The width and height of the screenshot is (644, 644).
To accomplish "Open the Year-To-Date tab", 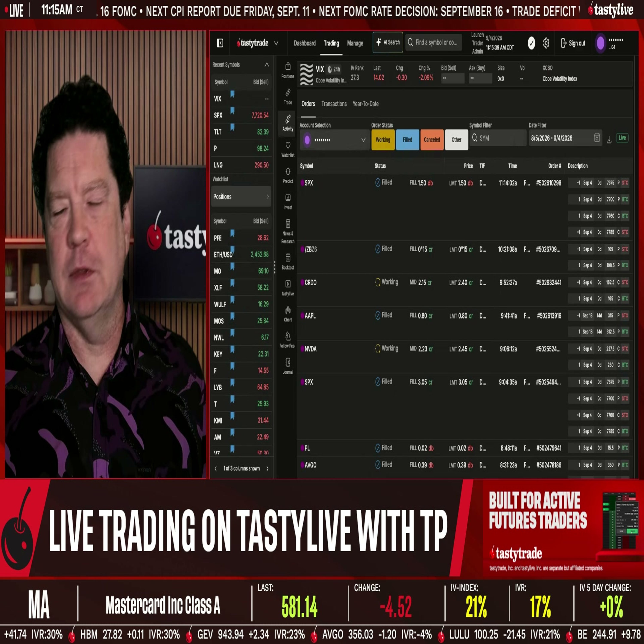I will pyautogui.click(x=365, y=104).
